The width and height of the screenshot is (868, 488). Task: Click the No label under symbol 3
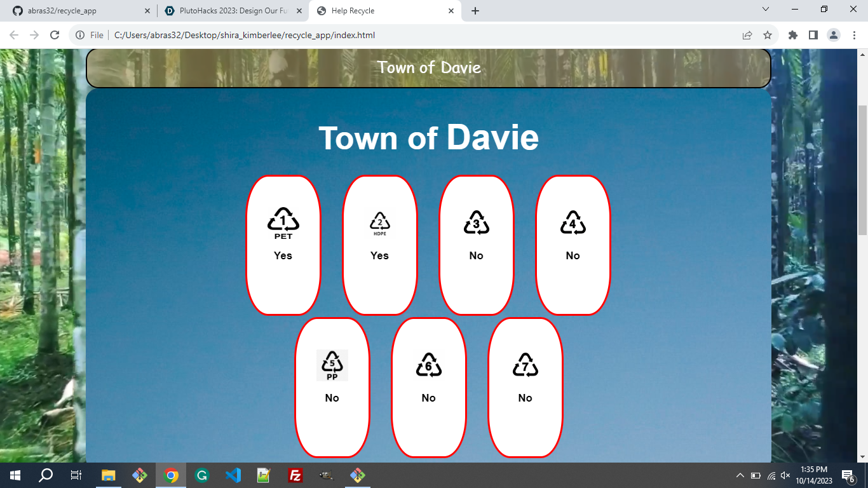[x=477, y=255]
